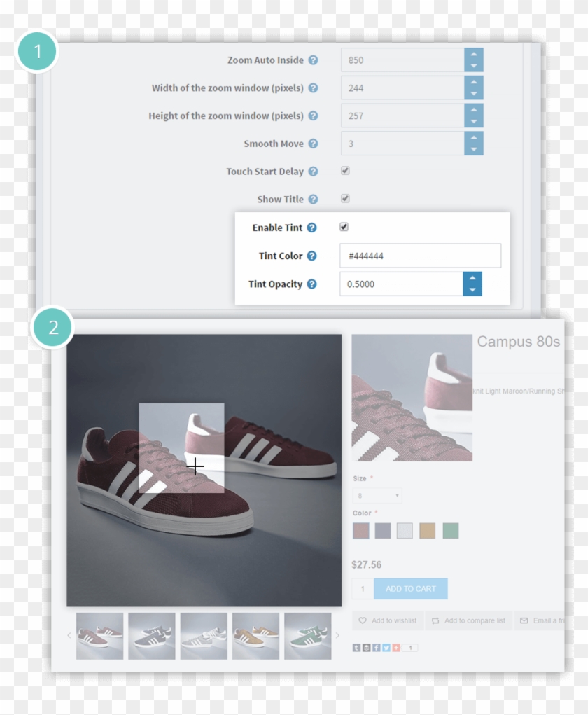588x715 pixels.
Task: Click the help icon next to Smooth Move
Action: 312,144
